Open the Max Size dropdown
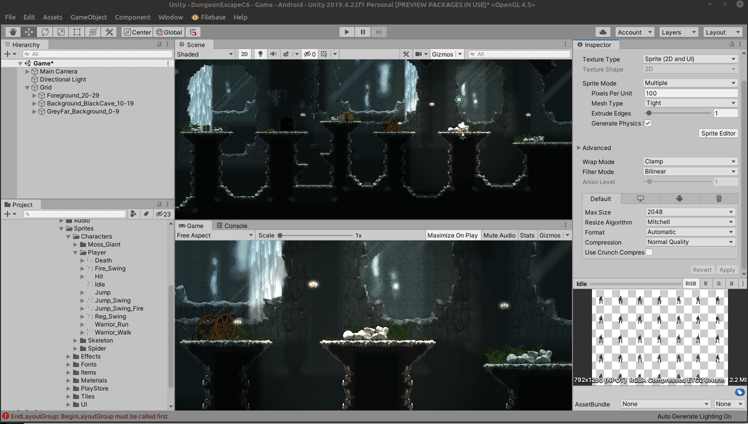Image resolution: width=748 pixels, height=424 pixels. 690,212
